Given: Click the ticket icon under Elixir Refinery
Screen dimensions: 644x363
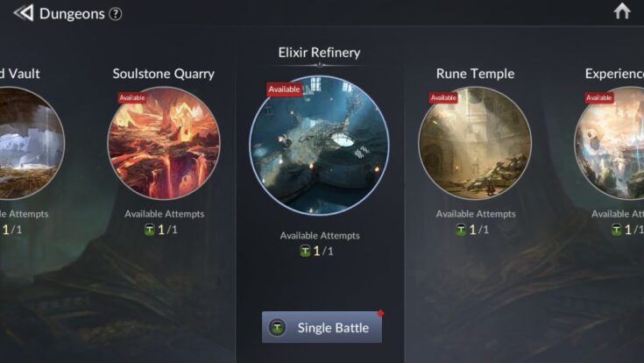Looking at the screenshot, I should pyautogui.click(x=305, y=251).
